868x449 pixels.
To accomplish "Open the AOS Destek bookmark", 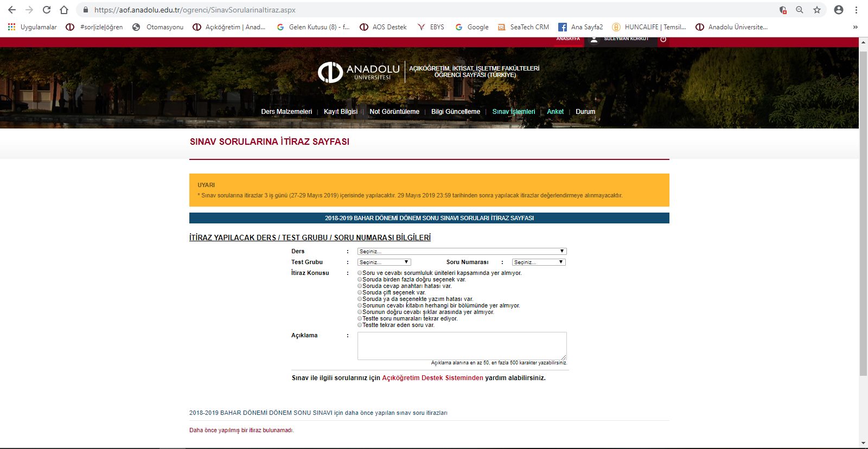I will (x=383, y=27).
